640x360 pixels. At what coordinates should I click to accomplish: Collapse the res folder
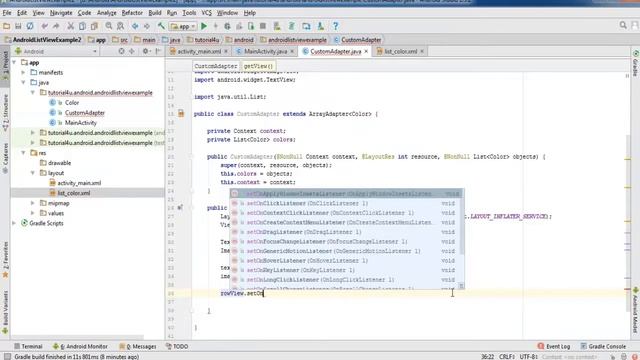[x=23, y=153]
